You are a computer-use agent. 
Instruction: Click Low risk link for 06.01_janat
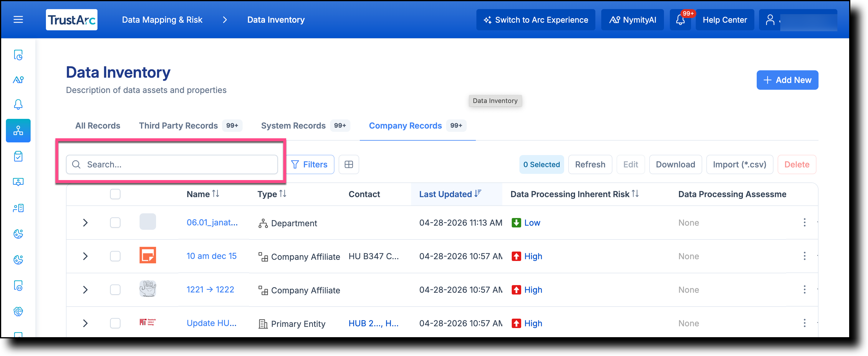click(532, 223)
